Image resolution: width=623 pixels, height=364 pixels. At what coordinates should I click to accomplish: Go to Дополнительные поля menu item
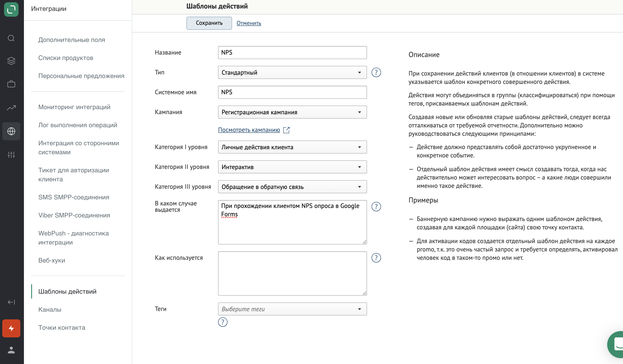(72, 40)
